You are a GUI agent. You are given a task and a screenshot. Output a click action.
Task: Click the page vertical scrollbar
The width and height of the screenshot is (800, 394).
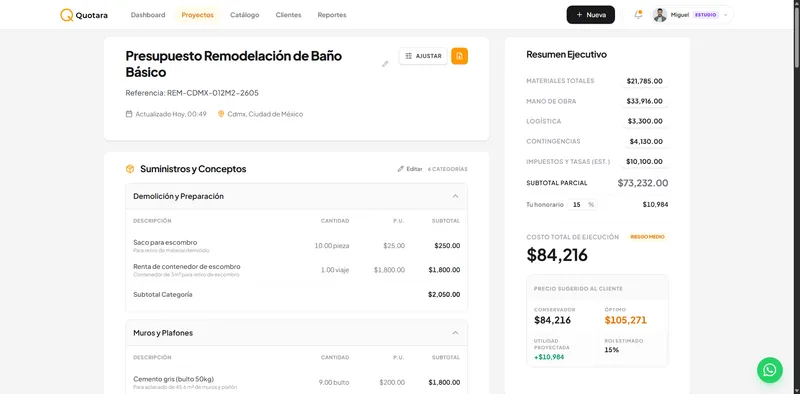[x=797, y=38]
